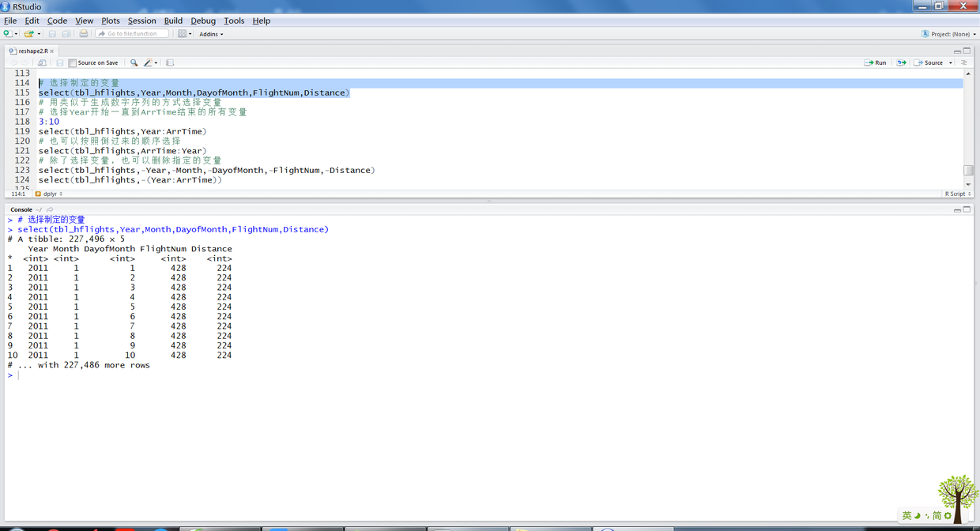Open the Plots menu

point(111,21)
